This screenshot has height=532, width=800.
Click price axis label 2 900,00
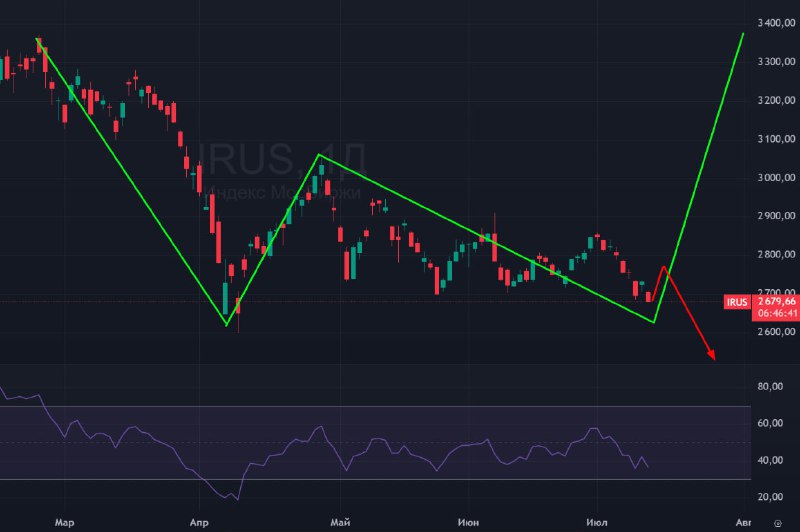777,216
